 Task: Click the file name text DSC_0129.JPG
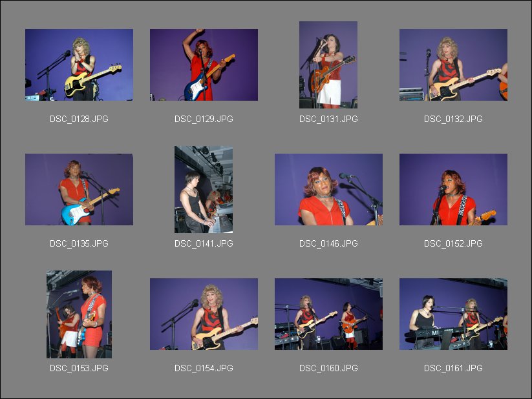pos(204,119)
